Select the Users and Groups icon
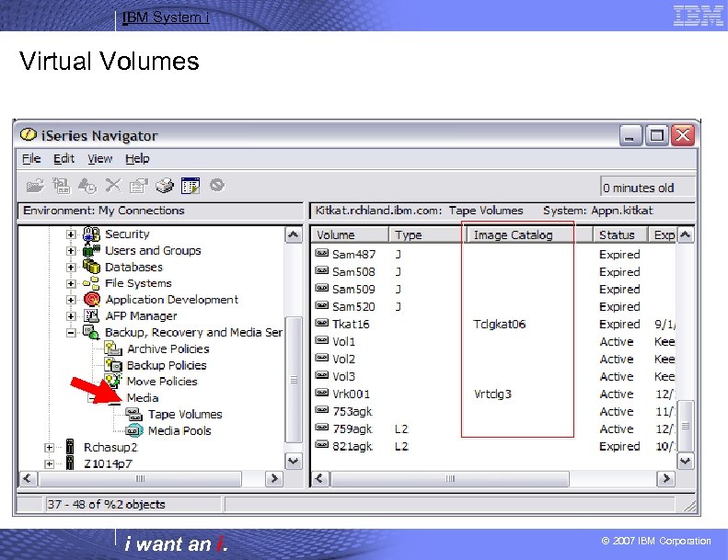 point(91,251)
